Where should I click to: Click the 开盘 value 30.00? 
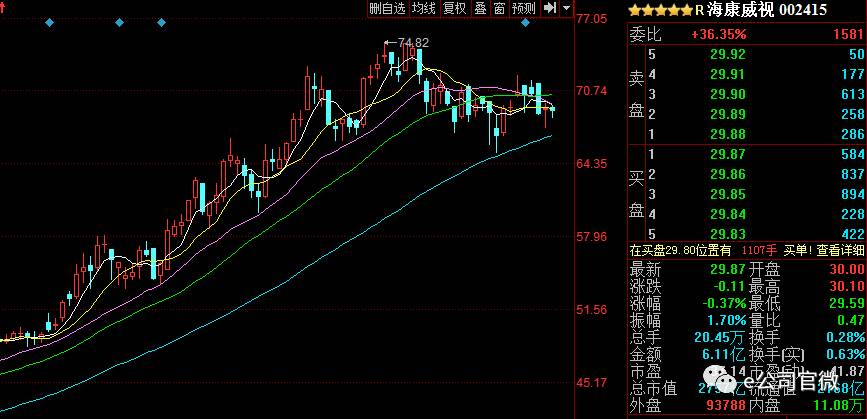coord(847,270)
